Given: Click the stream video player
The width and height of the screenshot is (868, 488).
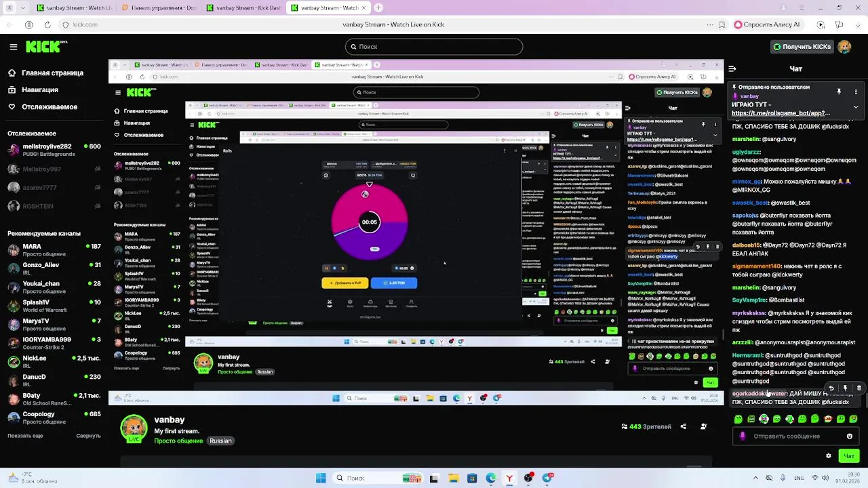Looking at the screenshot, I should pos(416,232).
